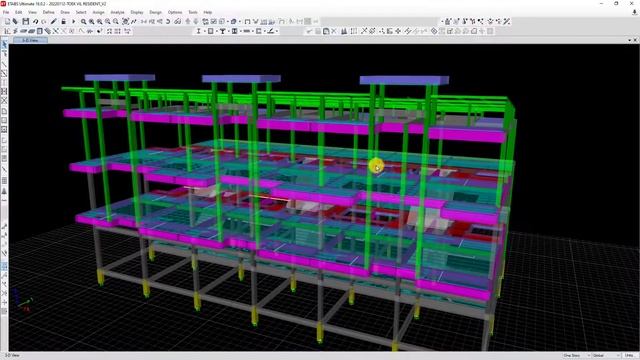640x360 pixels.
Task: Click the Move Down in List arrow
Action: (196, 21)
